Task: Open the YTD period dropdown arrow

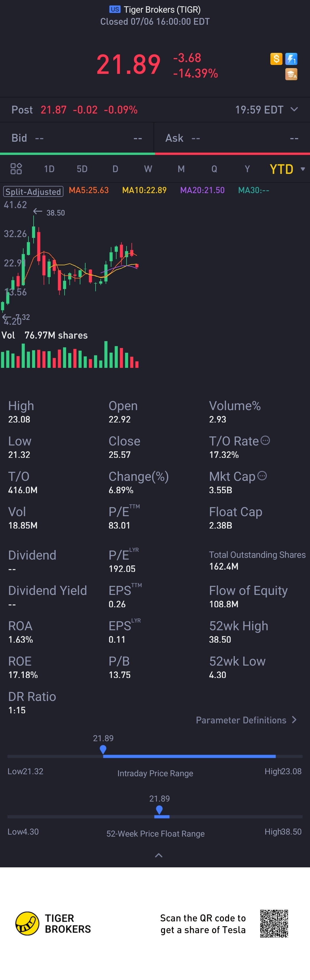Action: point(303,169)
